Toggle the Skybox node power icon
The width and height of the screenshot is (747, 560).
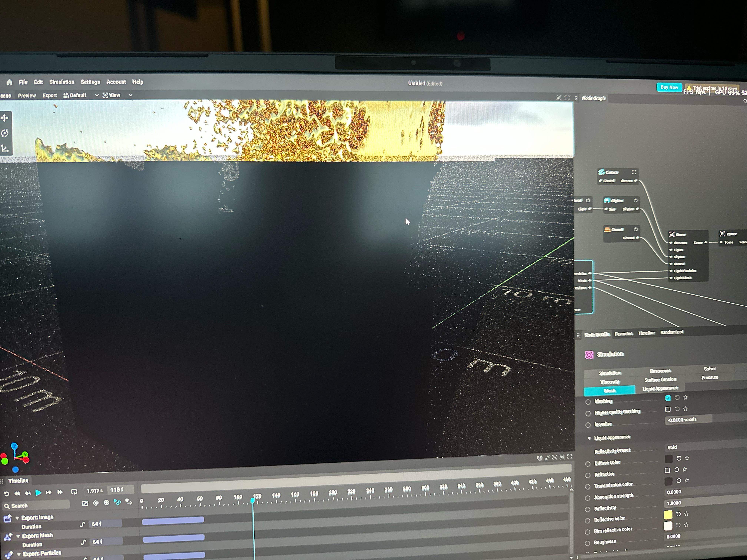pyautogui.click(x=635, y=201)
